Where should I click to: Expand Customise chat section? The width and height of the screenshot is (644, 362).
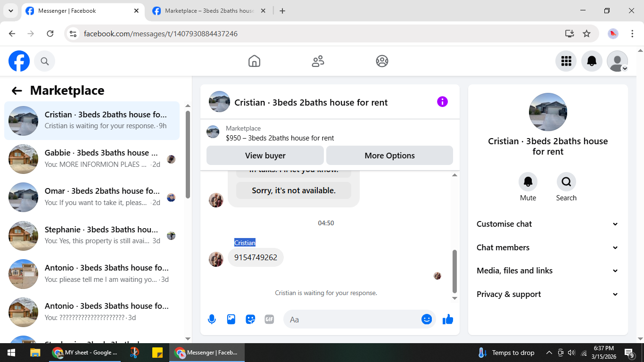tap(547, 224)
